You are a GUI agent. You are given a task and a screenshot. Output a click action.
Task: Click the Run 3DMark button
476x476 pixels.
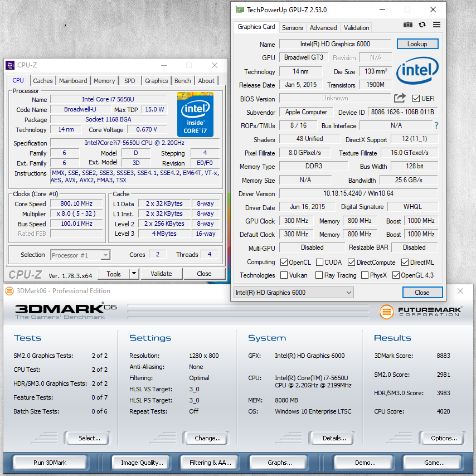[50, 463]
